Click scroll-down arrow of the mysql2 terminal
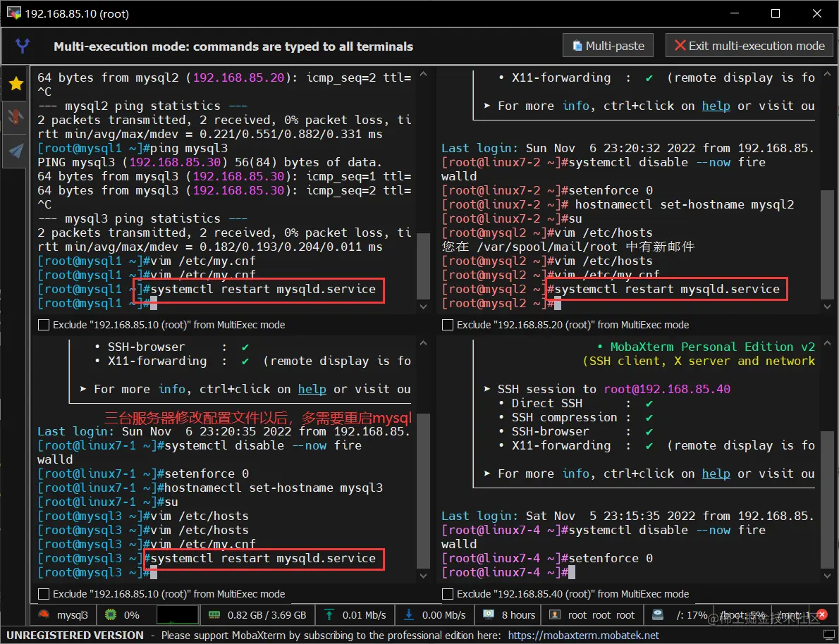This screenshot has width=839, height=644. [x=827, y=306]
